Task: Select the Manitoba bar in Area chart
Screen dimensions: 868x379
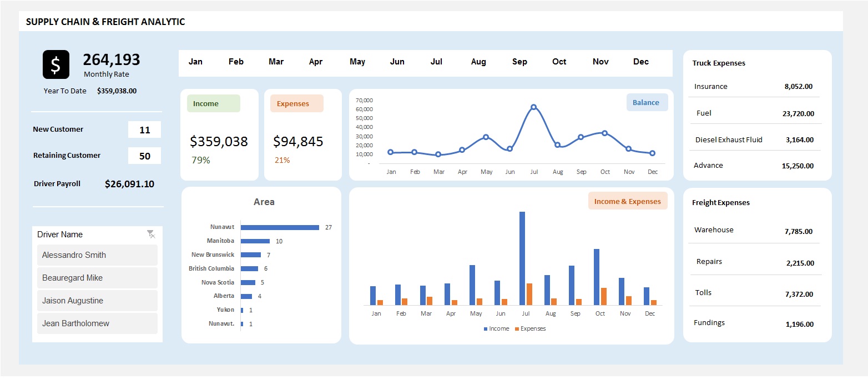Action: coord(255,241)
